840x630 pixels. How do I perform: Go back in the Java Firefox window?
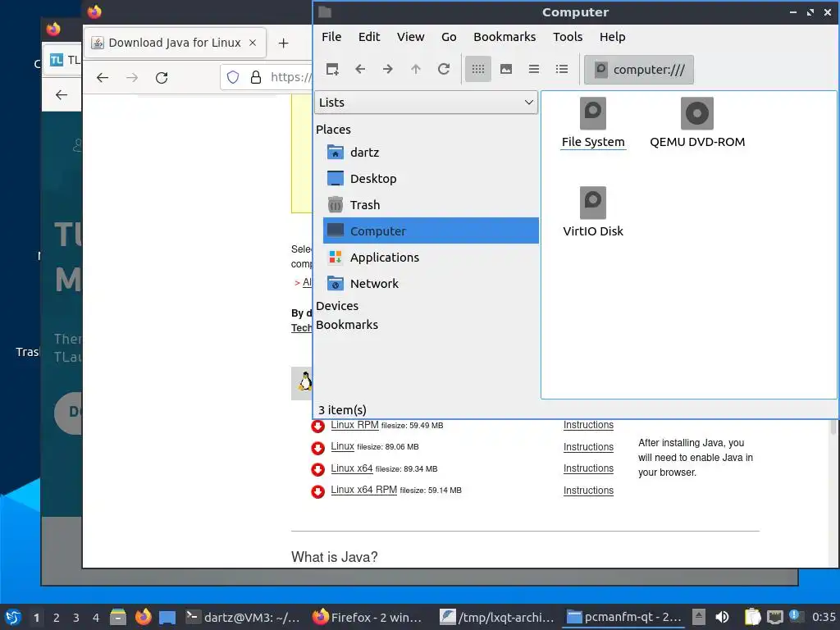coord(103,78)
